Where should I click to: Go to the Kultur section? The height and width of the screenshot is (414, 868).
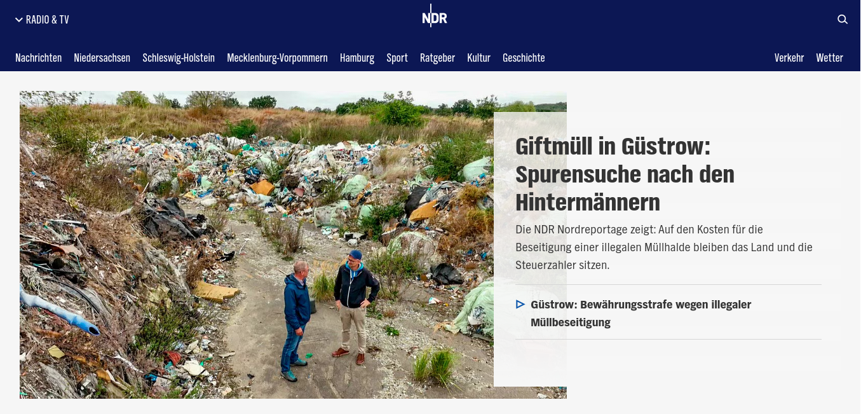click(478, 58)
